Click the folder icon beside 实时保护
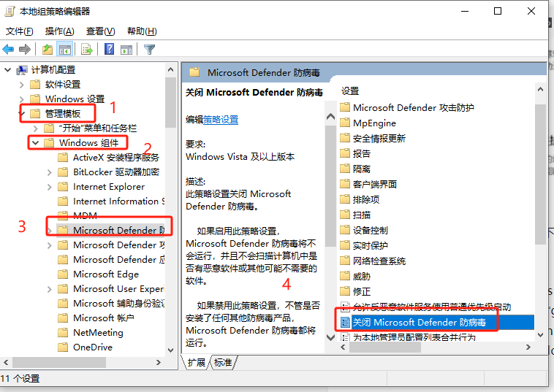Screen dimensions: 554x392 pyautogui.click(x=345, y=245)
